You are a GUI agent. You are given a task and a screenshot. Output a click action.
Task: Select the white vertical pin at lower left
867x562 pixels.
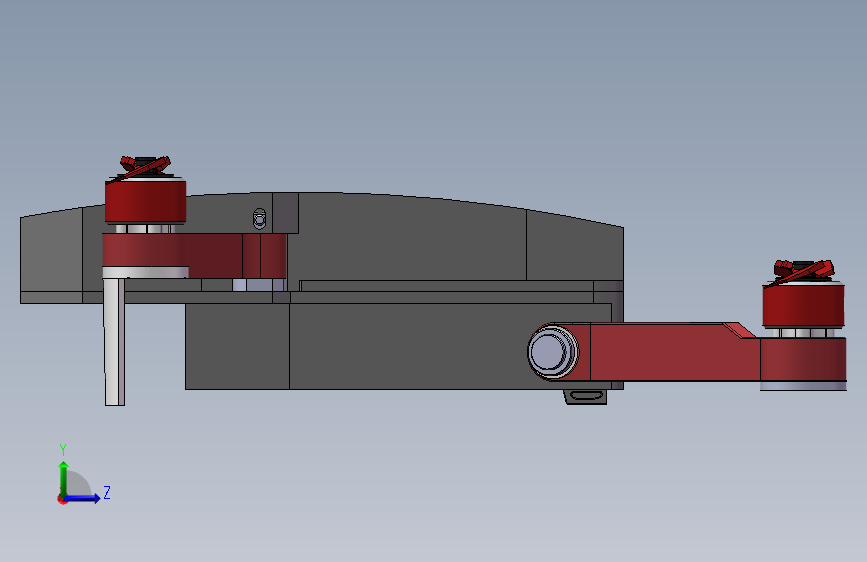point(114,341)
